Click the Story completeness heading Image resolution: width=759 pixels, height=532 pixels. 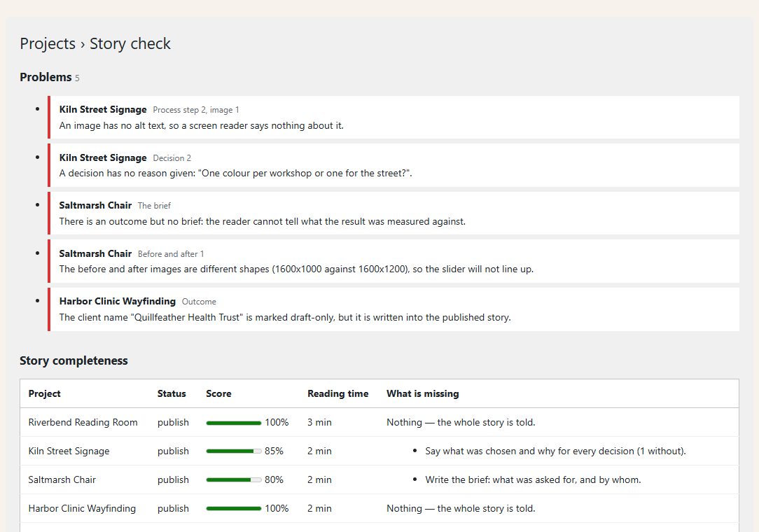coord(74,360)
